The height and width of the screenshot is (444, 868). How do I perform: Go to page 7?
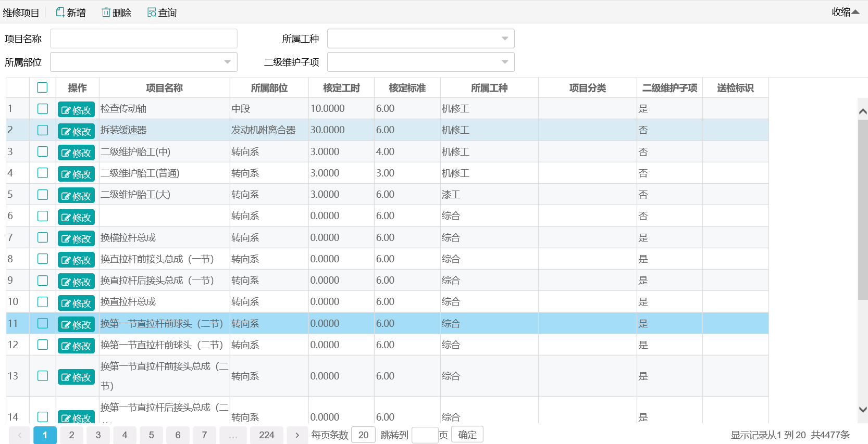[204, 435]
